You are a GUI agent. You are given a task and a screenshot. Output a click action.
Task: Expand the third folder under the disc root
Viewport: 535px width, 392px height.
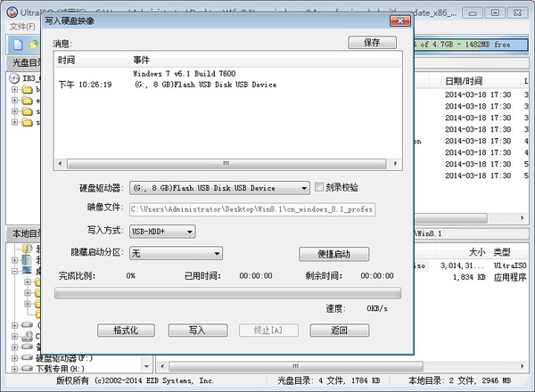coord(14,111)
